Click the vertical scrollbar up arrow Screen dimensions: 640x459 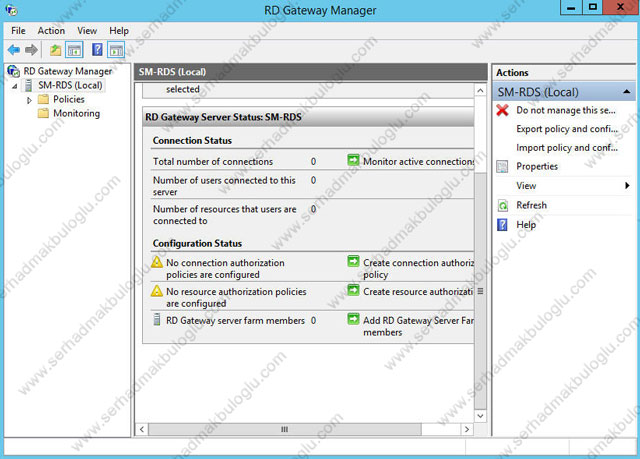[480, 91]
